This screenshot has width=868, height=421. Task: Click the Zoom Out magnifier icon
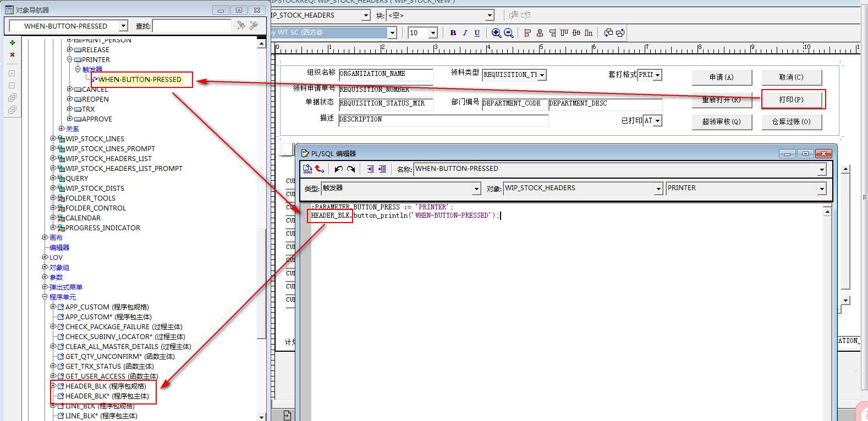click(x=509, y=33)
